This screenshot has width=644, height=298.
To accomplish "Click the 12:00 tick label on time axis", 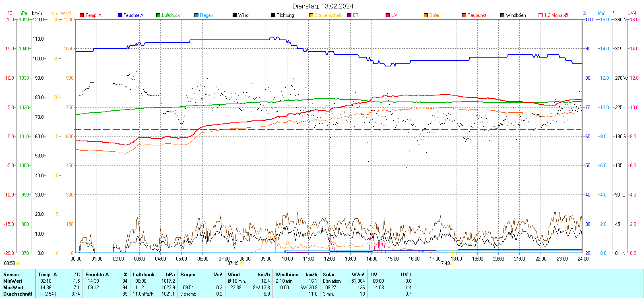I will click(x=330, y=259).
